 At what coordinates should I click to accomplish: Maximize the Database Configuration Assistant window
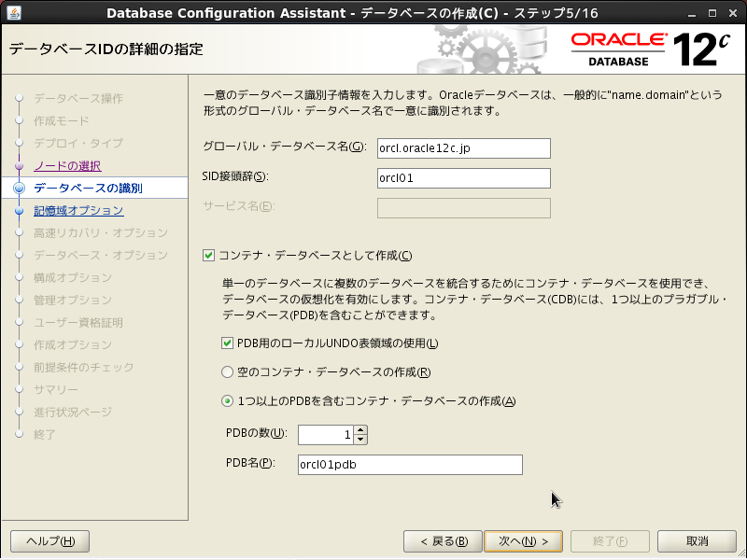click(x=712, y=13)
